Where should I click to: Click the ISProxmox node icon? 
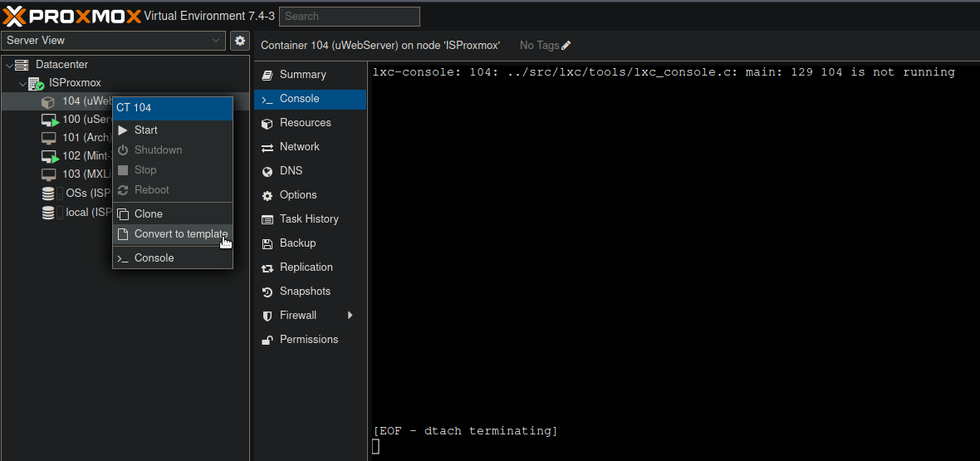coord(37,83)
